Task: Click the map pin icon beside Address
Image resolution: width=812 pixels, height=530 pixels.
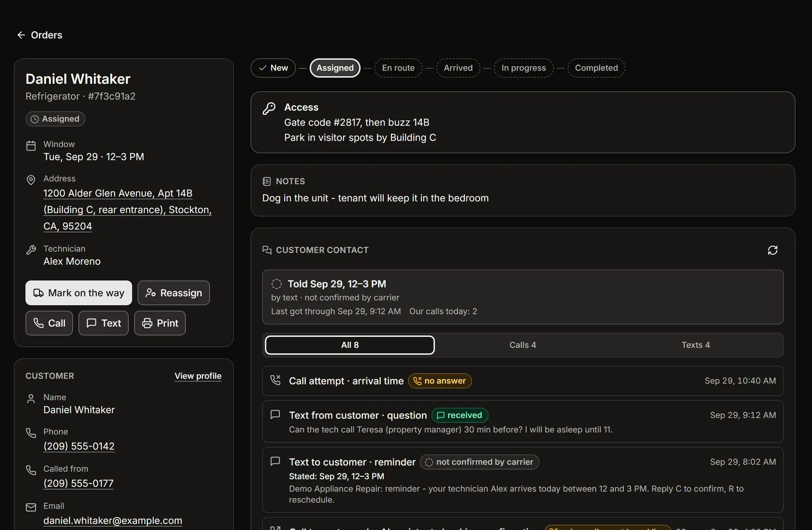Action: tap(31, 180)
